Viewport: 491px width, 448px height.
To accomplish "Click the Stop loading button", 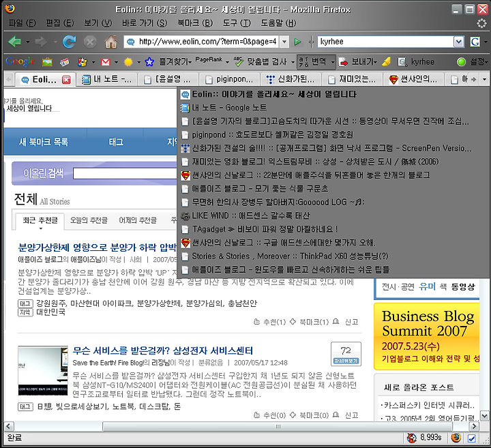I will [90, 42].
